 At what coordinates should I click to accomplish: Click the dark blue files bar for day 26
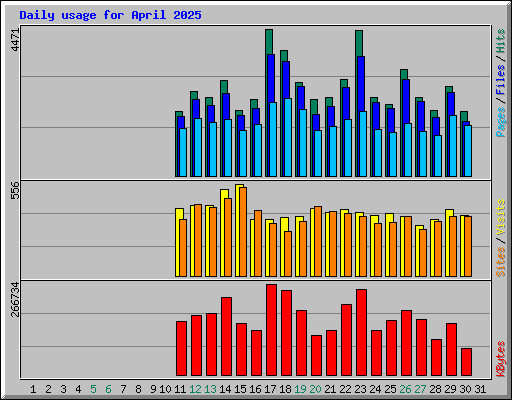point(406,101)
